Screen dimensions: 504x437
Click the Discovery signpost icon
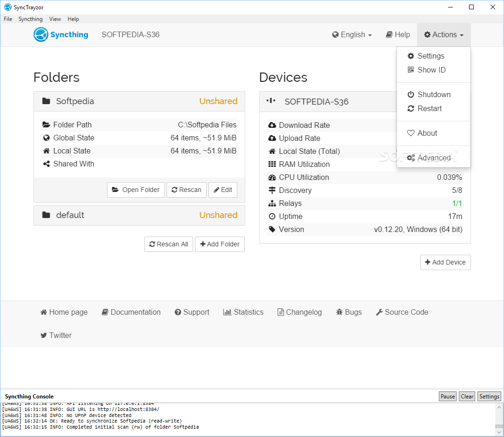click(x=272, y=191)
